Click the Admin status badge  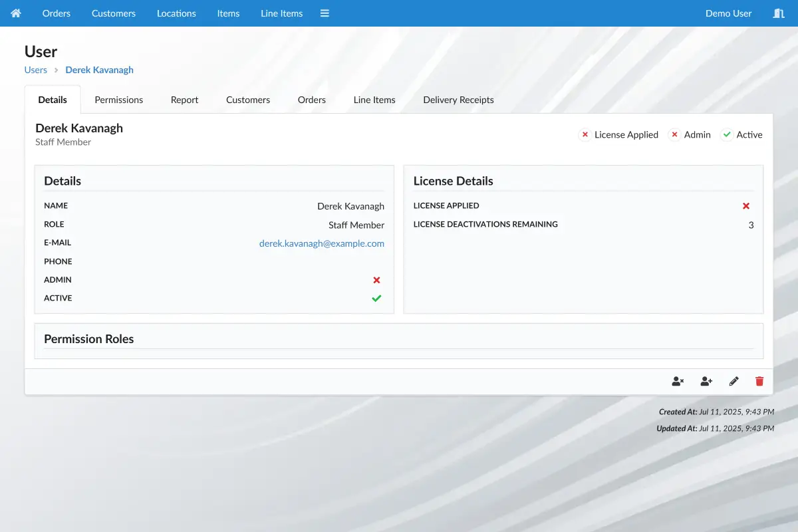click(690, 135)
